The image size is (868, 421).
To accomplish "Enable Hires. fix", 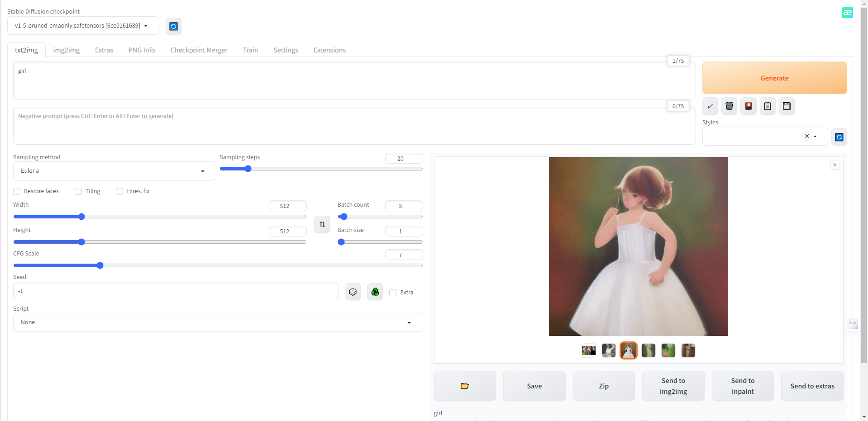I will coord(119,191).
